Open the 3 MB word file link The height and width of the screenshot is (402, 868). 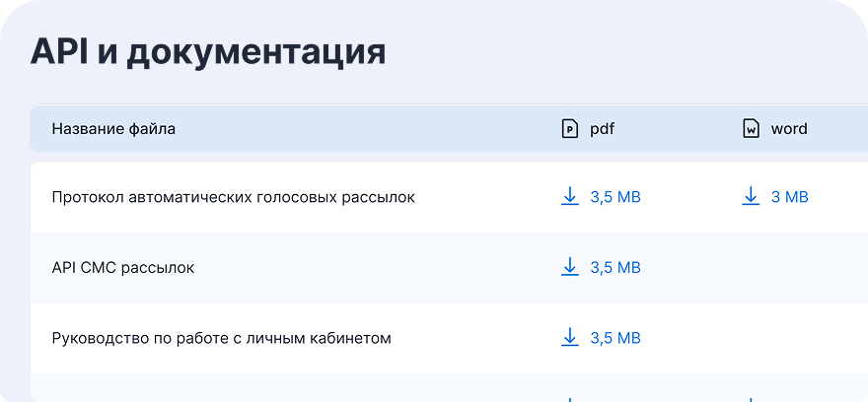click(x=789, y=197)
